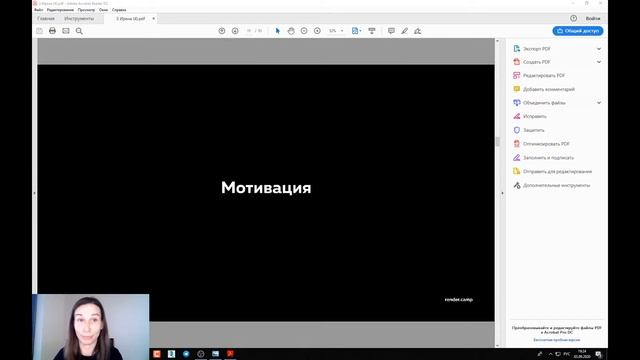Viewport: 640px width, 360px height.
Task: Open Adobe Acrobat red taskbar icon
Action: click(x=230, y=354)
